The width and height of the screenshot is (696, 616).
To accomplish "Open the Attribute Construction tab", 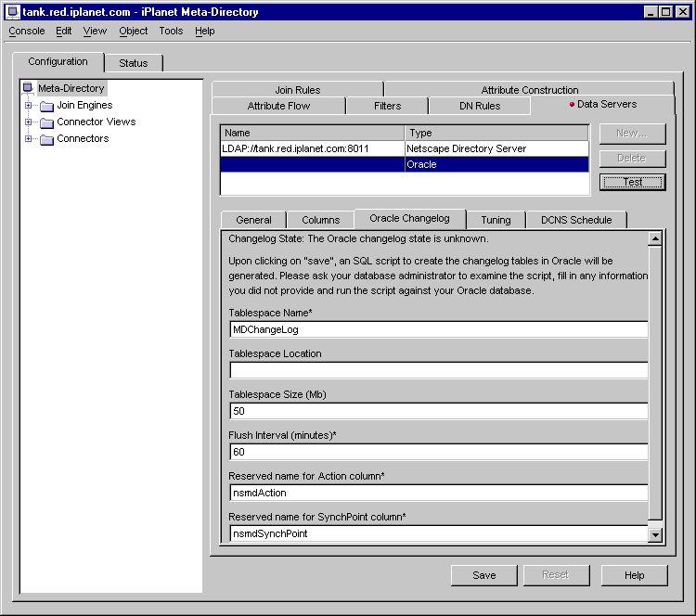I will coord(530,90).
